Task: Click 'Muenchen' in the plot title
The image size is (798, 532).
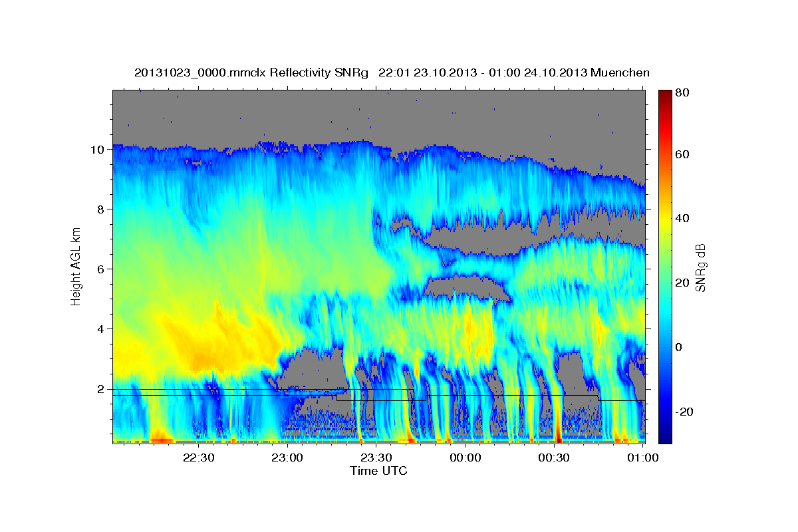Action: pyautogui.click(x=620, y=72)
